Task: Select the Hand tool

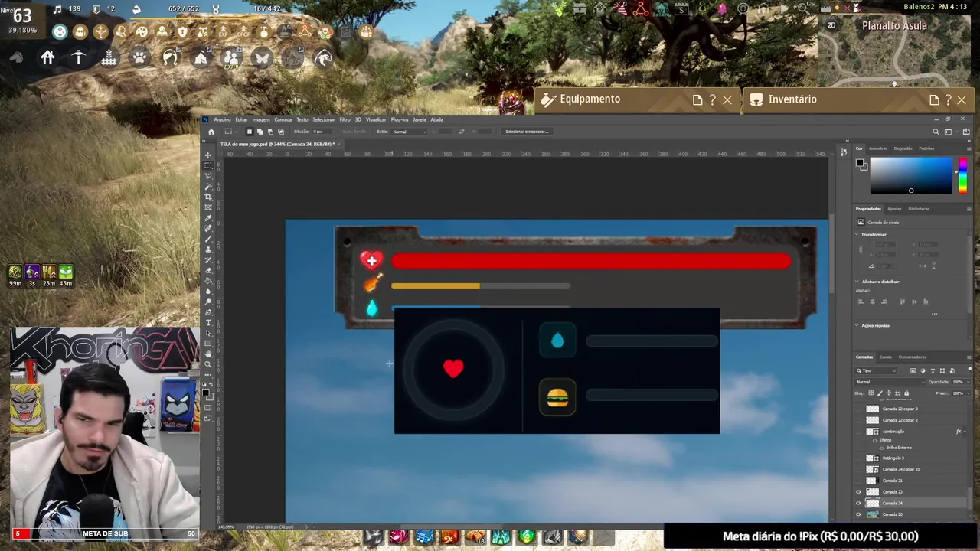Action: coord(208,354)
